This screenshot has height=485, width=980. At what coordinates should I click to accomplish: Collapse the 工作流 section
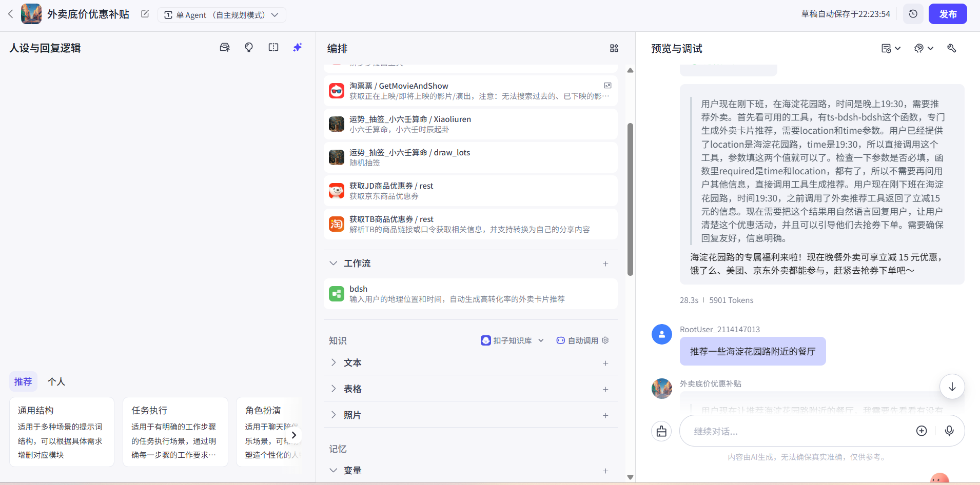pos(334,263)
